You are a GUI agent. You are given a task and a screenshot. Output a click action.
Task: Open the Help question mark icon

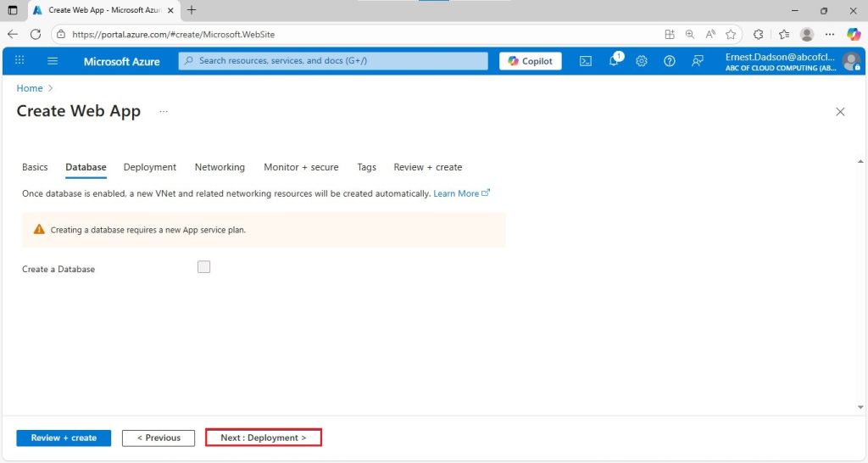coord(670,61)
